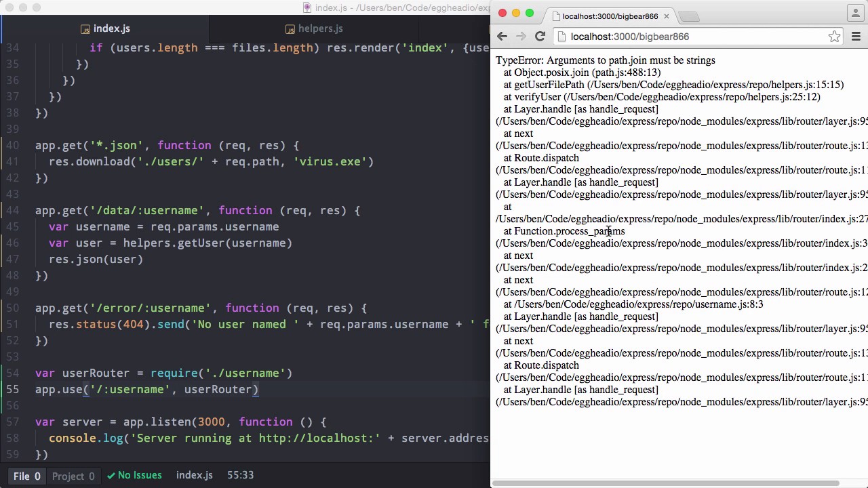868x488 pixels.
Task: Click userRouter variable on line 54
Action: coord(96,373)
